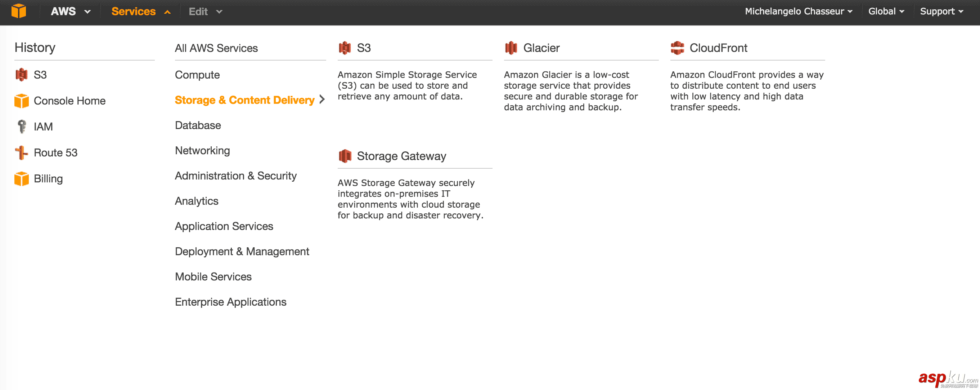Click the S3 link in History
Viewport: 980px width, 390px height.
point(40,75)
